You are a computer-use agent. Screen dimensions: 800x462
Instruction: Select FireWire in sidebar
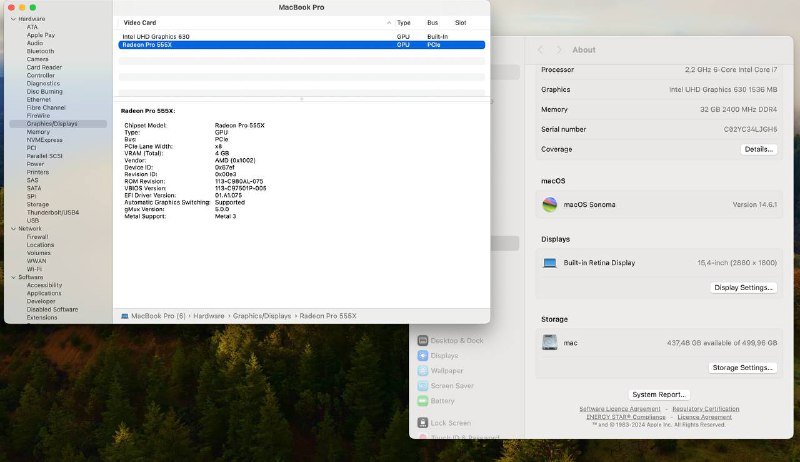click(x=38, y=116)
